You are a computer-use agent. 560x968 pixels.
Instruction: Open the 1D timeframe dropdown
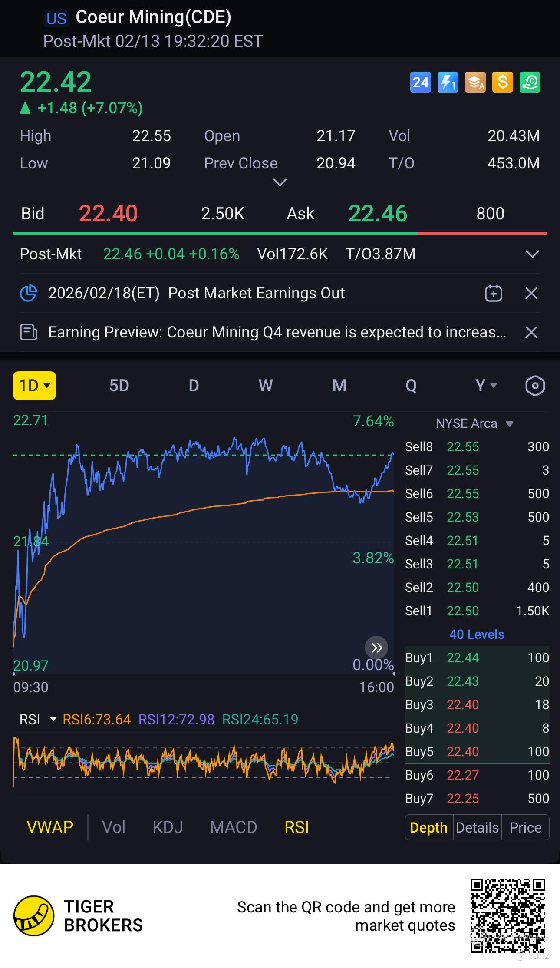[x=34, y=386]
